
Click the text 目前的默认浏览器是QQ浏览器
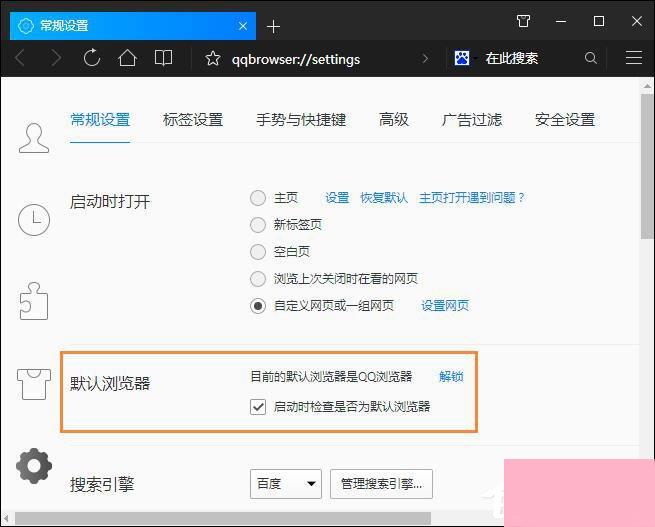coord(331,377)
